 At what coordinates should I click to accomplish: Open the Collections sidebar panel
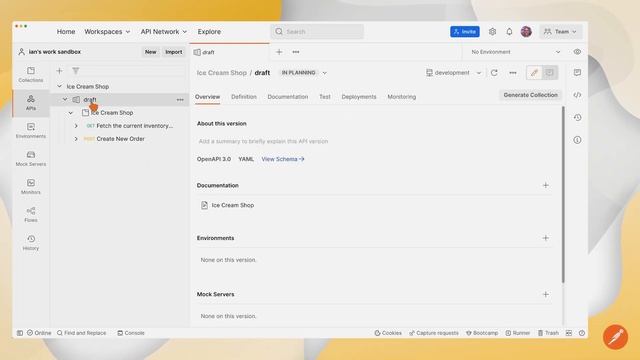pos(31,75)
